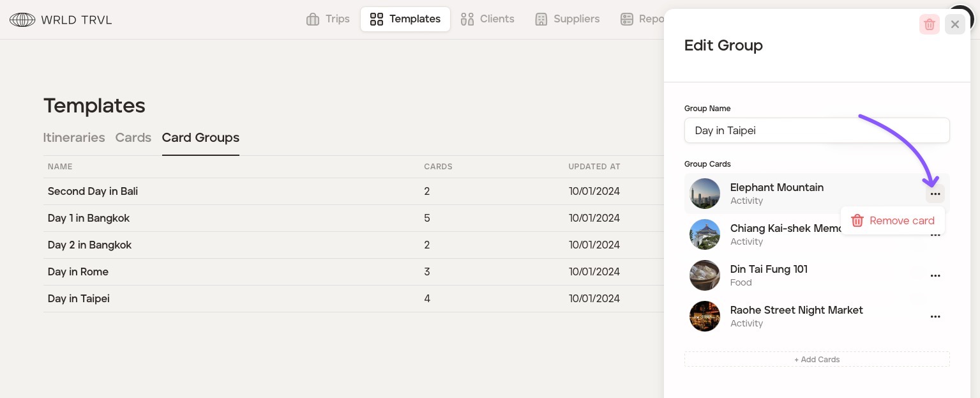Open the Suppliers navigation tab
Screen dimensions: 980x398
click(567, 19)
